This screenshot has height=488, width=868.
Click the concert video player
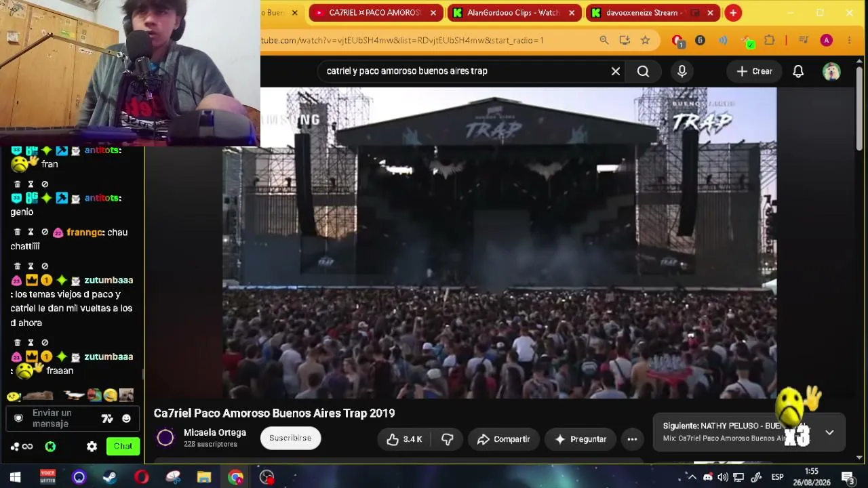(499, 243)
